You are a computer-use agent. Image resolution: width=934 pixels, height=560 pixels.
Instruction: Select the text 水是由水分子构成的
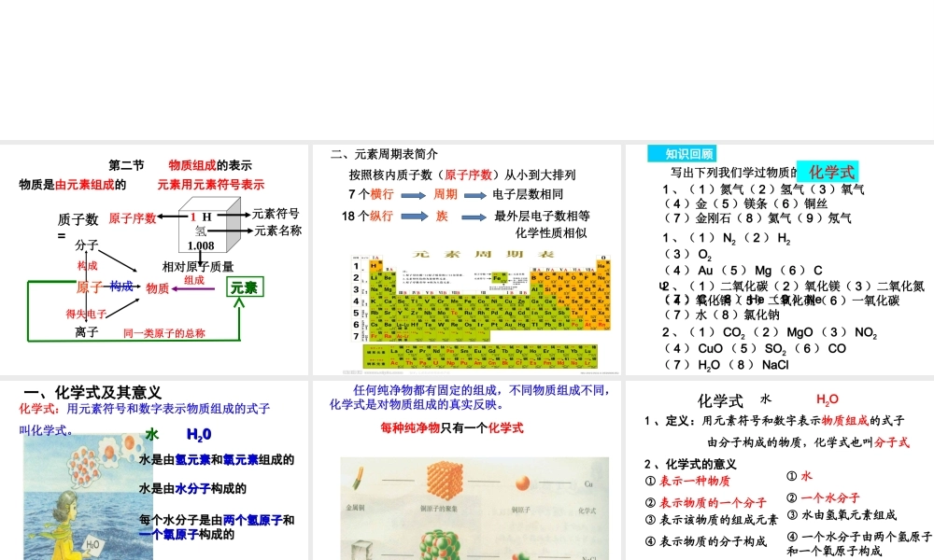pos(192,488)
